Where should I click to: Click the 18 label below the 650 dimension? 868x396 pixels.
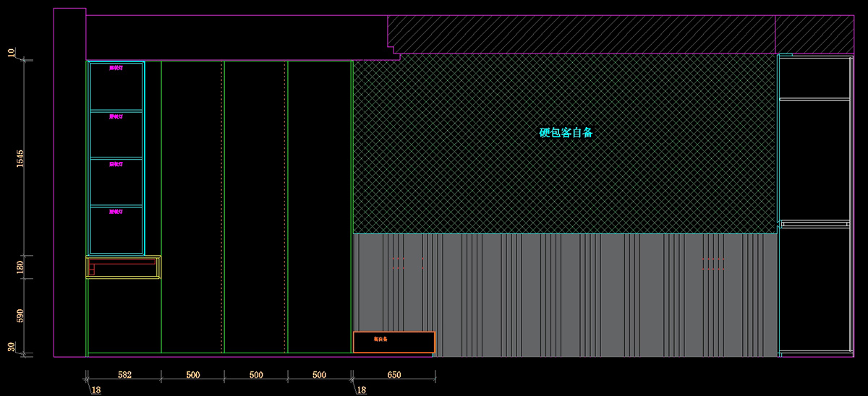pos(362,390)
